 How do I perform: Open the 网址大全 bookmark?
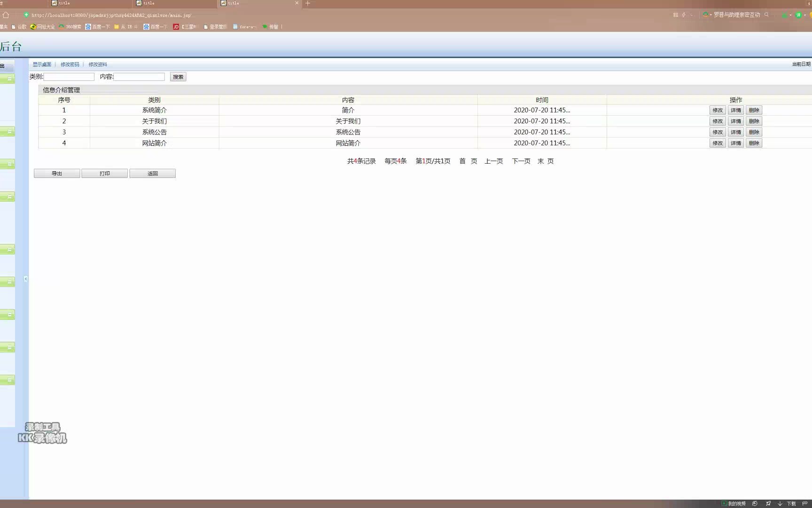43,27
